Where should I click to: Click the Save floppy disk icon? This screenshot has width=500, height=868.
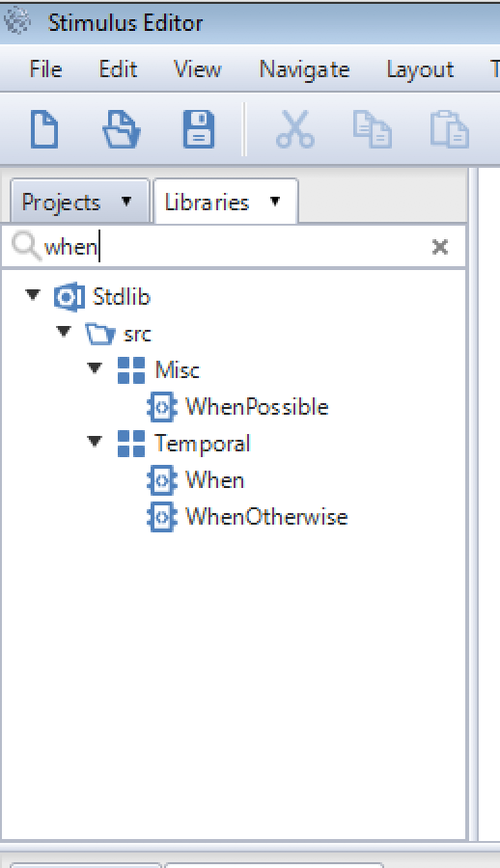[199, 129]
